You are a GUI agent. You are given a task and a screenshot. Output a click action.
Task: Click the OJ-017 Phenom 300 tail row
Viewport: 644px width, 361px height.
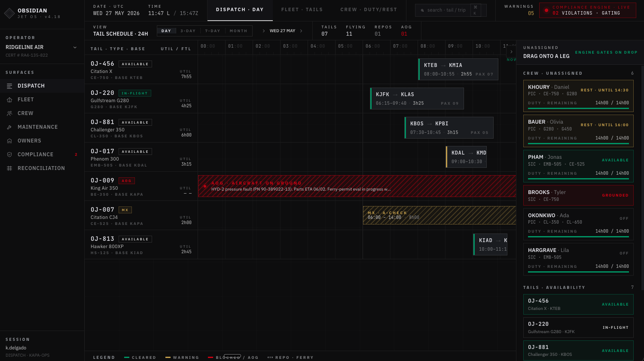(141, 157)
